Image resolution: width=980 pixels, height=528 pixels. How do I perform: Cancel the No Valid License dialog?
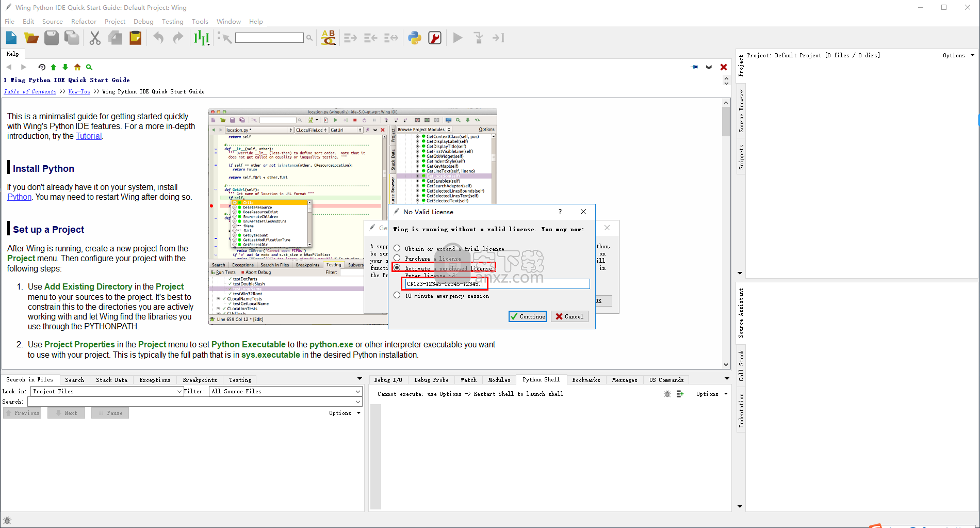(x=569, y=316)
